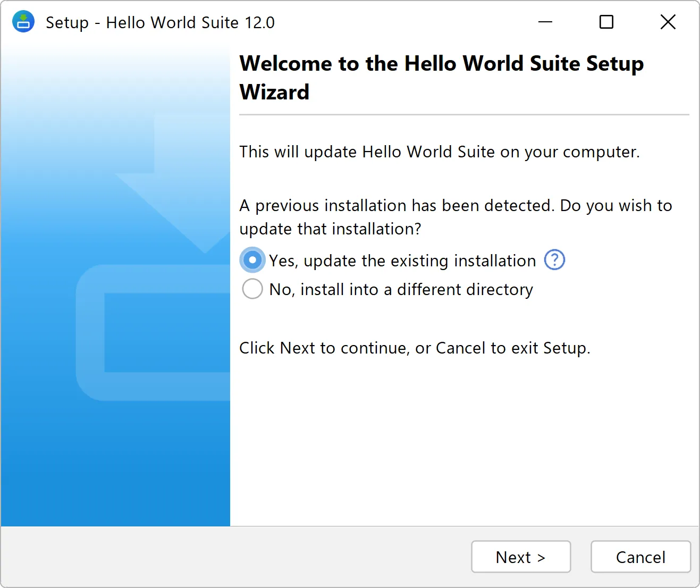
Task: Select the "Yes, update" radio button circle
Action: click(x=252, y=261)
